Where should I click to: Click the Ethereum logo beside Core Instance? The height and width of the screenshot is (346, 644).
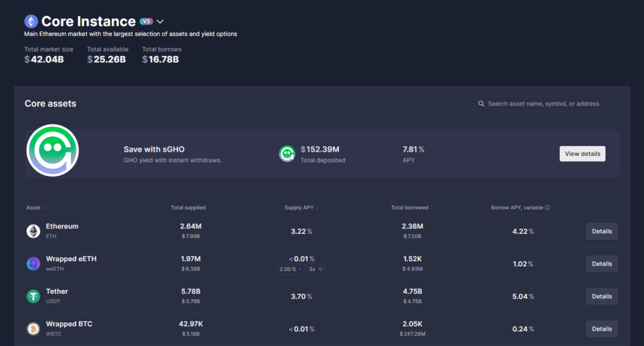click(31, 21)
